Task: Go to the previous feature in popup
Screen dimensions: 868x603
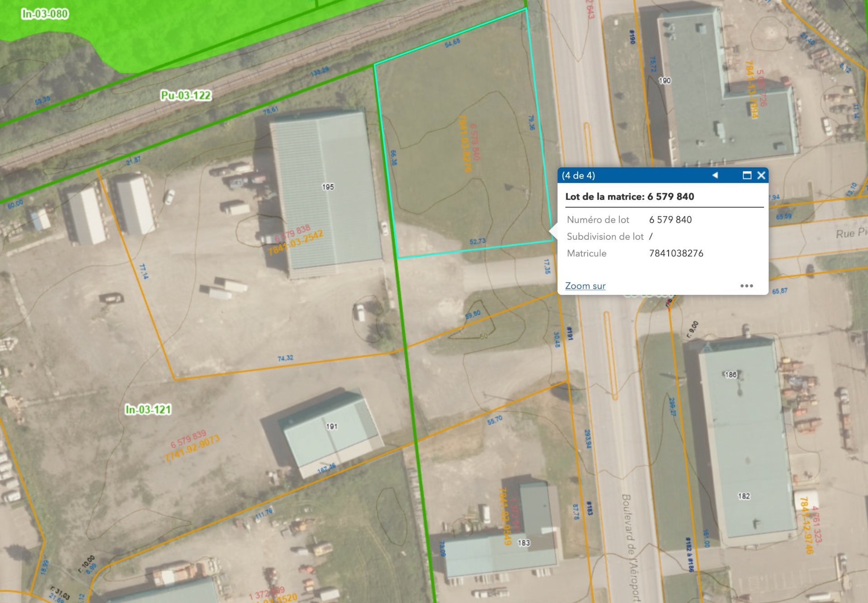Action: 715,175
